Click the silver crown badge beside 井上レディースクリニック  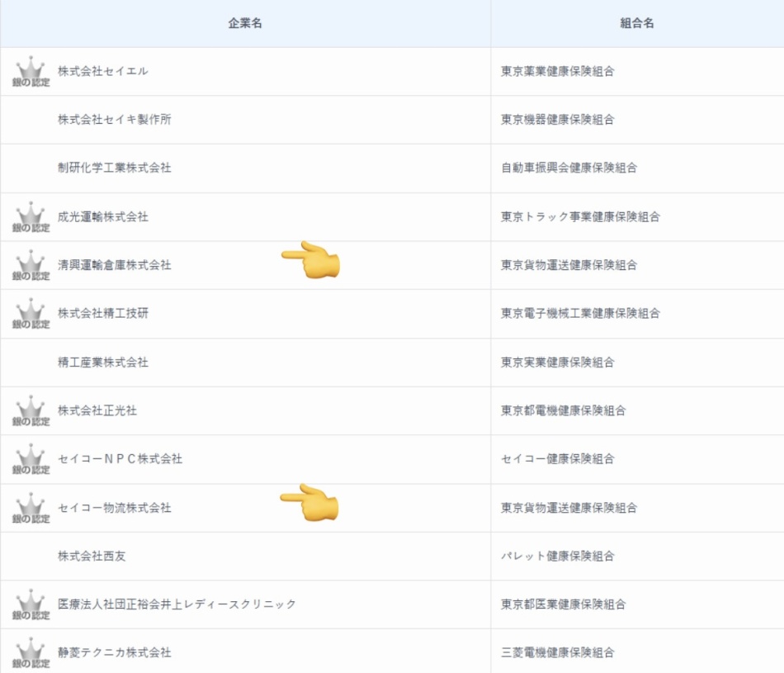31,604
